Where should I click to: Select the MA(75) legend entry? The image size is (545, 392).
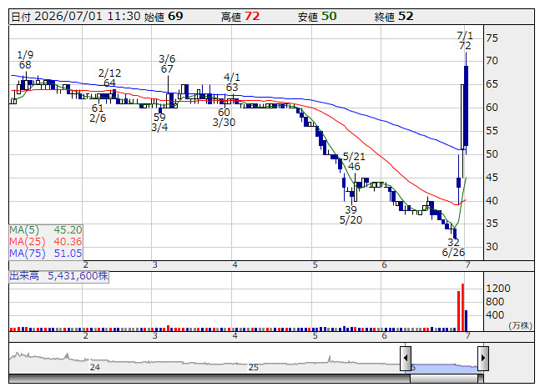click(46, 254)
